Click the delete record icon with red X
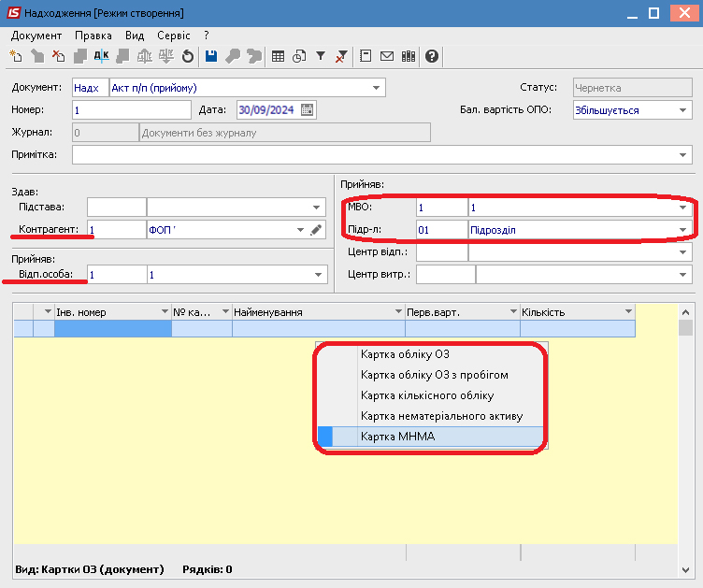This screenshot has height=588, width=703. pos(59,56)
